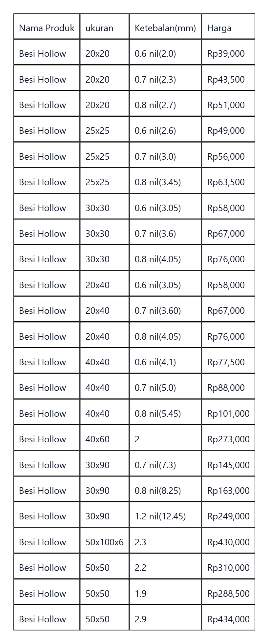The height and width of the screenshot is (644, 269).
Task: Select the ukuran header cell
Action: [x=104, y=27]
